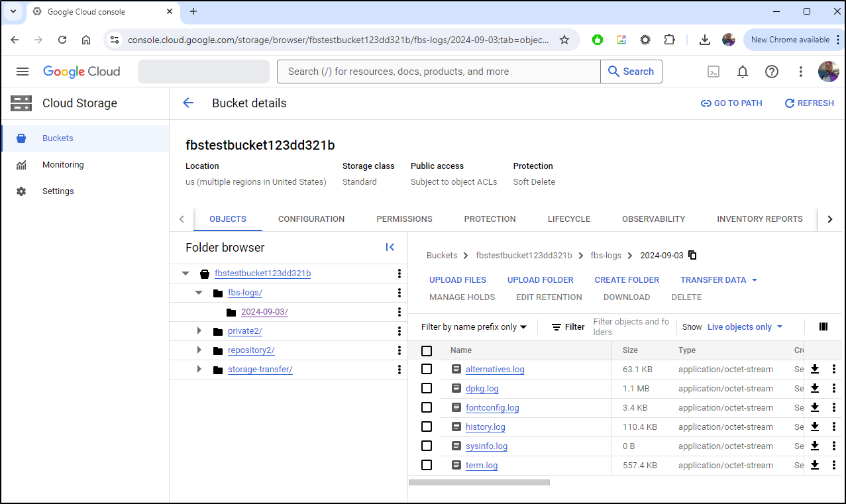Open the Google Cloud navigation menu

pyautogui.click(x=23, y=72)
